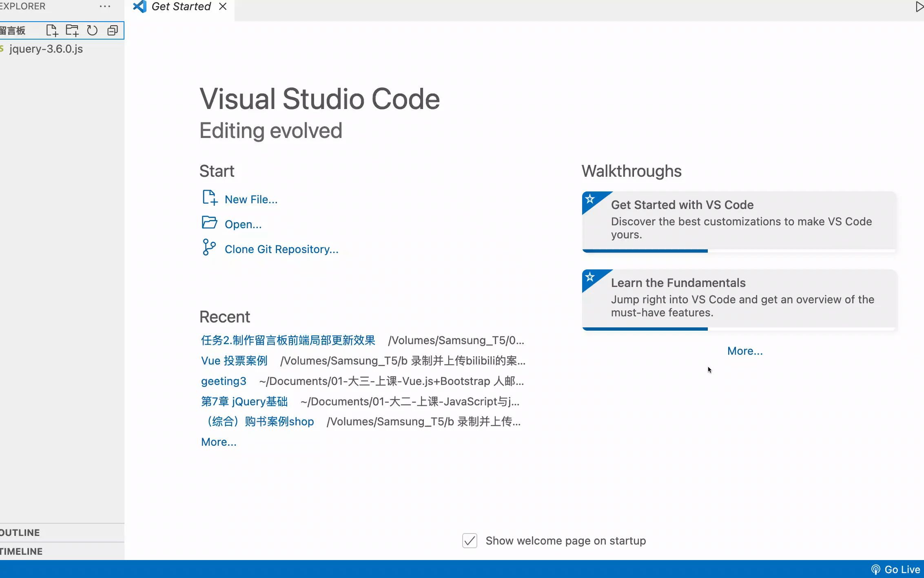Open Explorer views and more actions menu
Viewport: 924px width, 578px height.
(105, 6)
